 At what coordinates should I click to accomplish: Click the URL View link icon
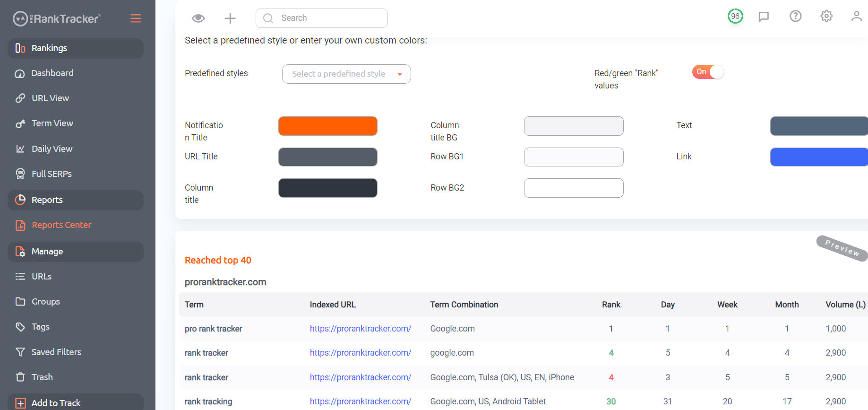pos(20,98)
